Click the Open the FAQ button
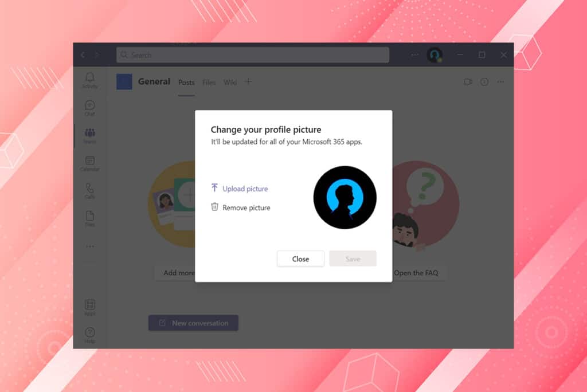The height and width of the screenshot is (392, 587). point(418,273)
